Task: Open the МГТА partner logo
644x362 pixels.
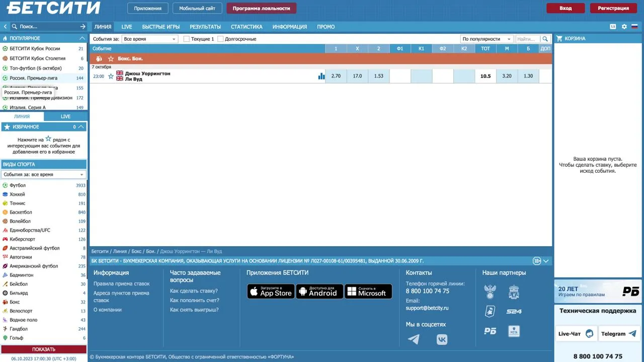Action: pyautogui.click(x=514, y=331)
